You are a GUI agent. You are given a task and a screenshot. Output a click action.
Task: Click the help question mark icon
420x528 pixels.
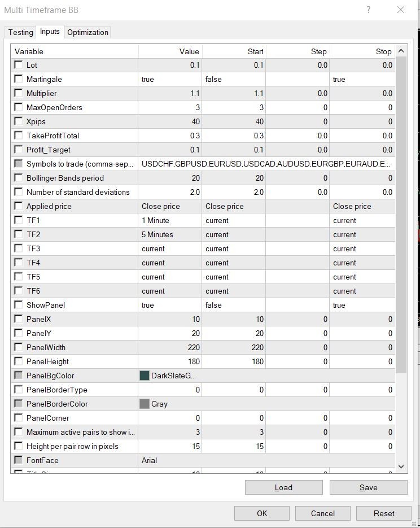coord(369,10)
